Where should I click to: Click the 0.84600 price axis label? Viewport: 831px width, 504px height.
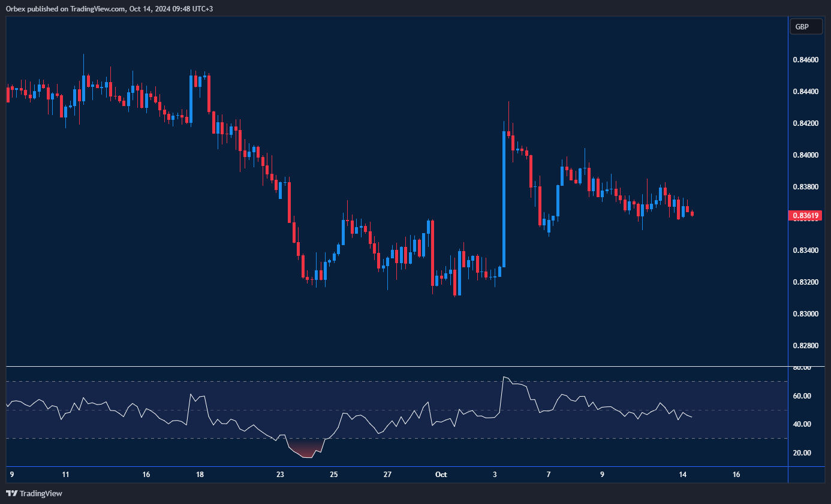[805, 60]
